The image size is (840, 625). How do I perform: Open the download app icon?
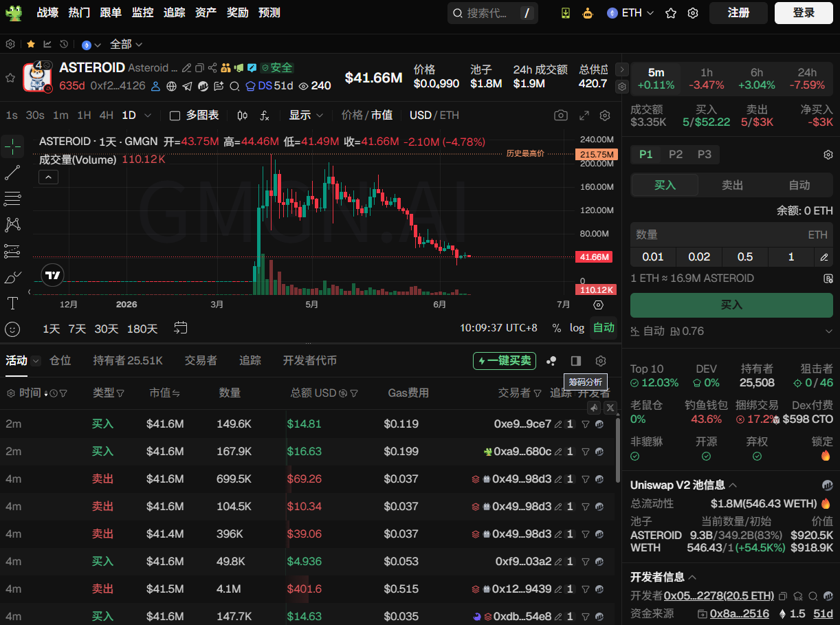(x=566, y=12)
